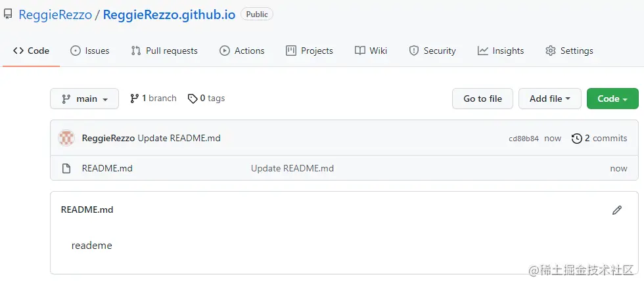View the 0 tags link
The height and width of the screenshot is (287, 644).
click(x=206, y=99)
